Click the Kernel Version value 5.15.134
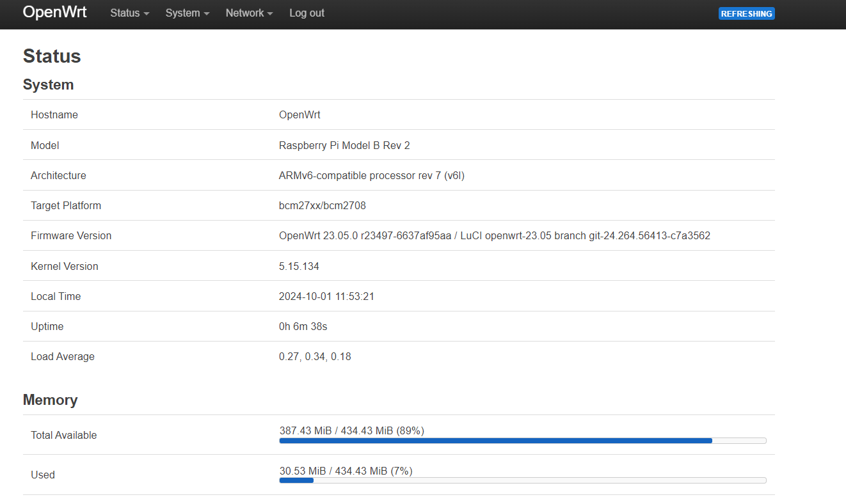The width and height of the screenshot is (846, 504). [x=299, y=266]
